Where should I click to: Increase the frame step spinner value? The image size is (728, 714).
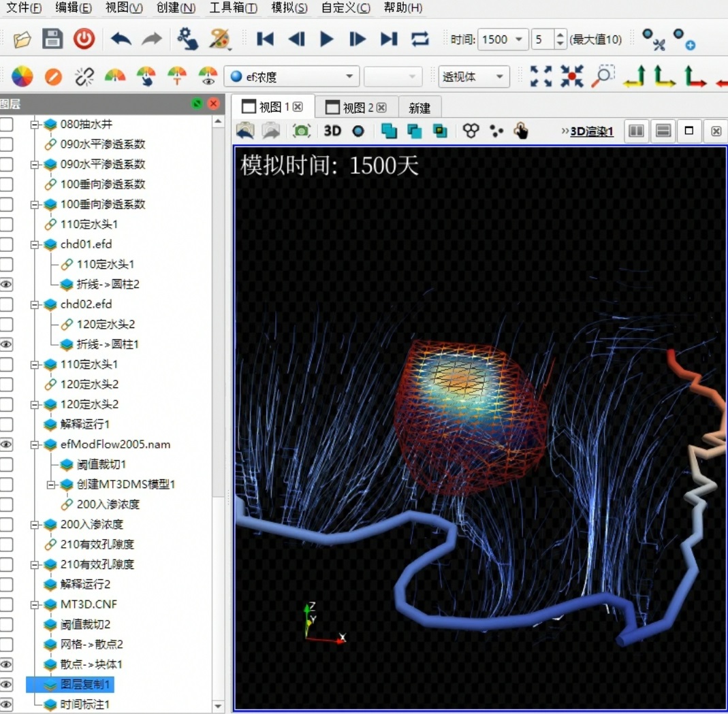(x=560, y=34)
